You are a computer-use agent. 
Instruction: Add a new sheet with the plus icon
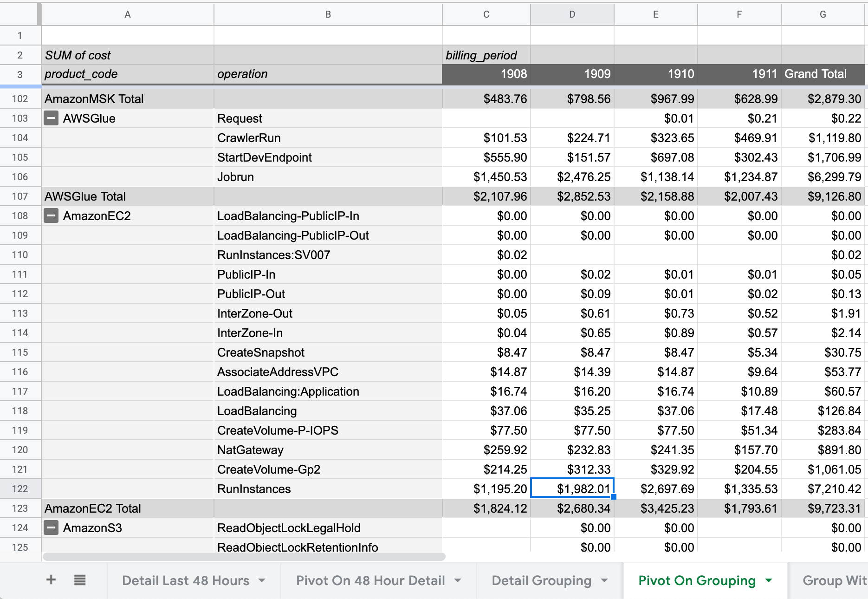[51, 579]
